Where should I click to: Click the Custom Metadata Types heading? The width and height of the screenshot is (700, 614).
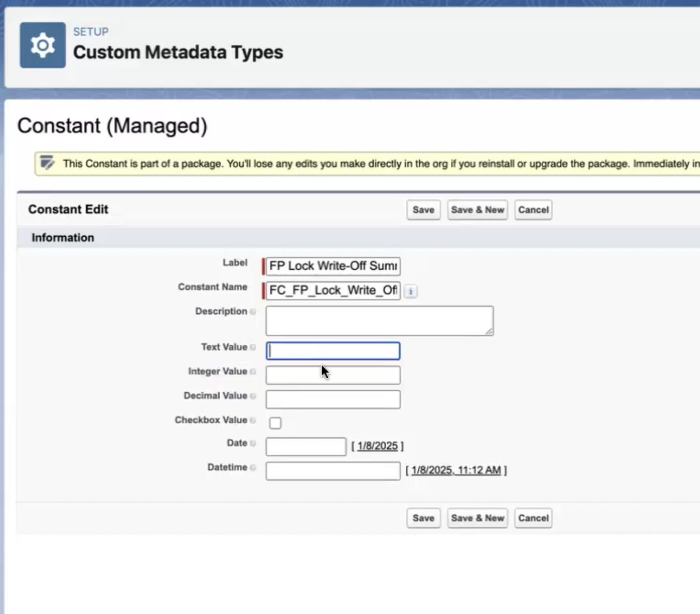click(x=178, y=52)
